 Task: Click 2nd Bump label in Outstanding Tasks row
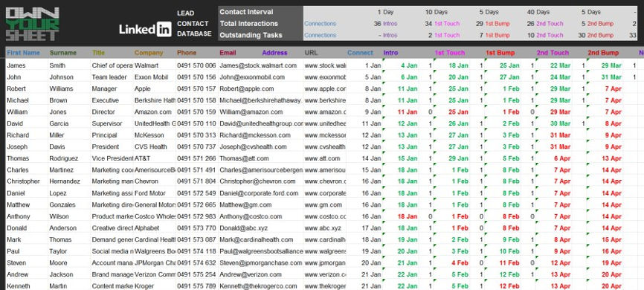pos(600,35)
